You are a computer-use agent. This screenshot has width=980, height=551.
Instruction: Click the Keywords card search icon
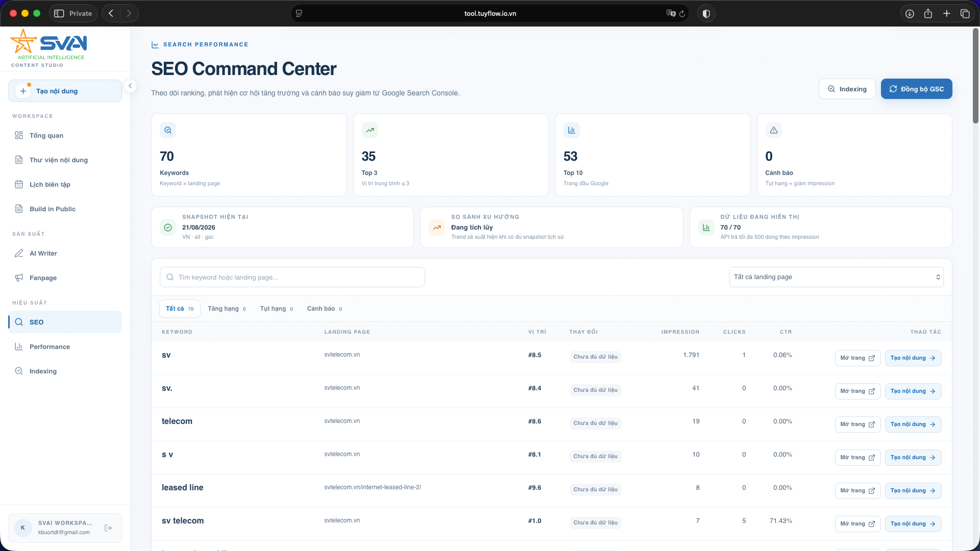click(168, 130)
